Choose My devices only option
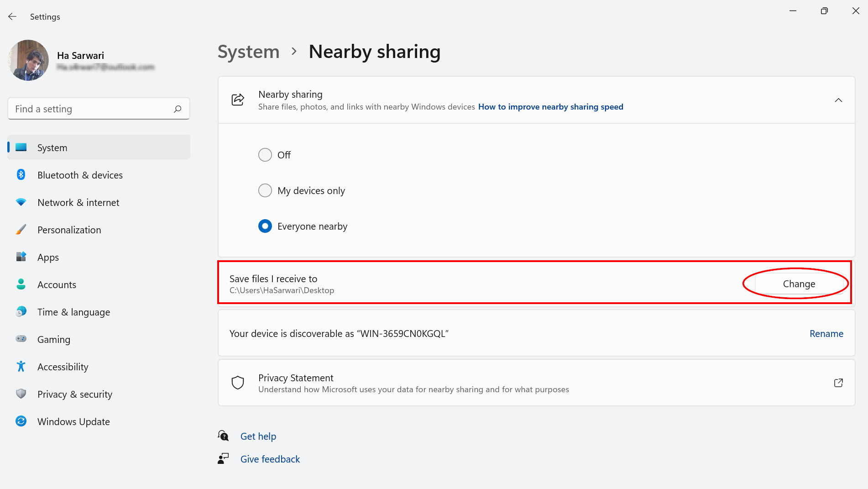This screenshot has height=489, width=868. 265,190
